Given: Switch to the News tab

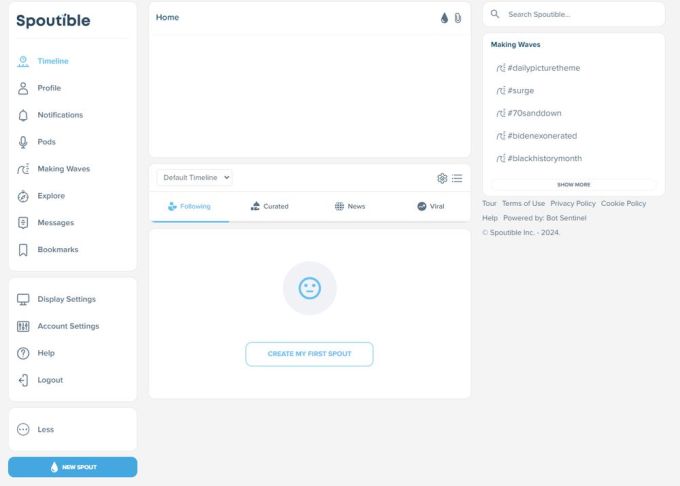Looking at the screenshot, I should coord(350,206).
